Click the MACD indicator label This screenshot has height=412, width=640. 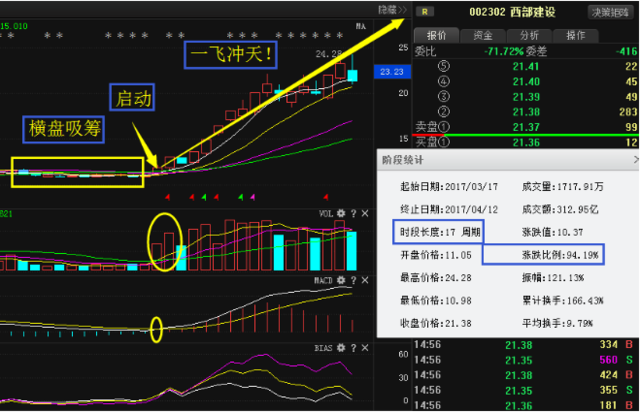click(x=323, y=281)
